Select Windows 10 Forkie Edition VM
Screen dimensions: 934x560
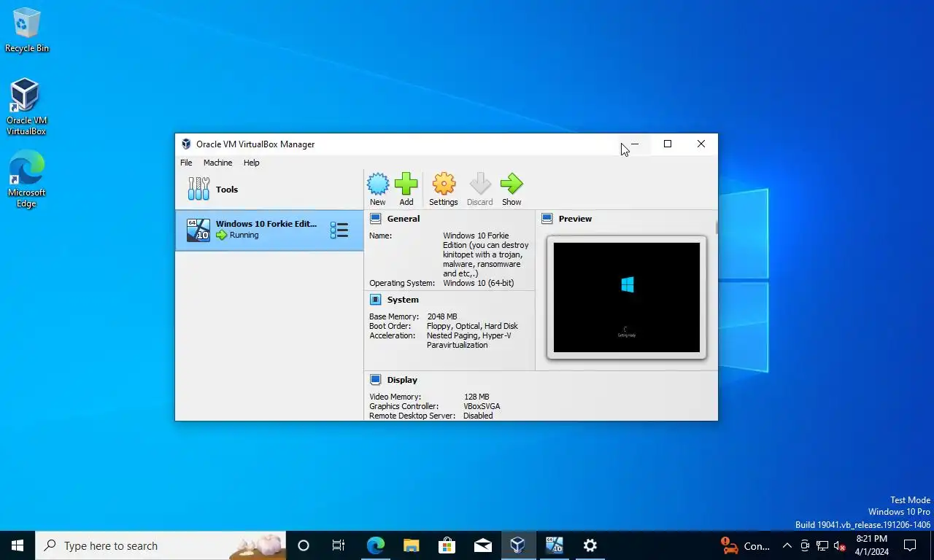click(269, 230)
